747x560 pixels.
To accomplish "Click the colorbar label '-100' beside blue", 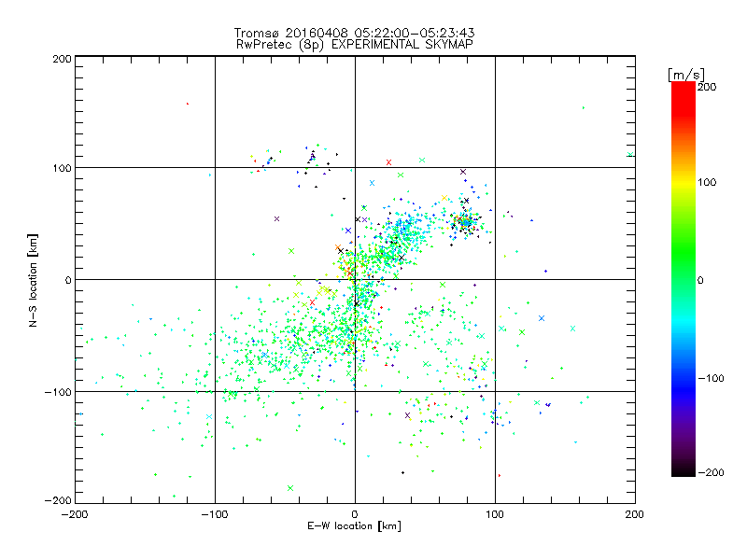I will point(711,379).
